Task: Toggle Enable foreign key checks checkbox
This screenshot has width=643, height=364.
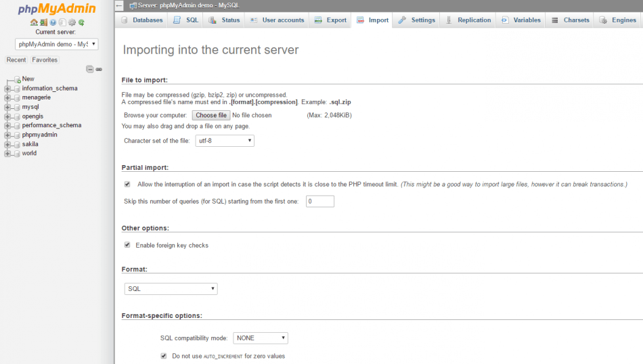Action: click(127, 245)
